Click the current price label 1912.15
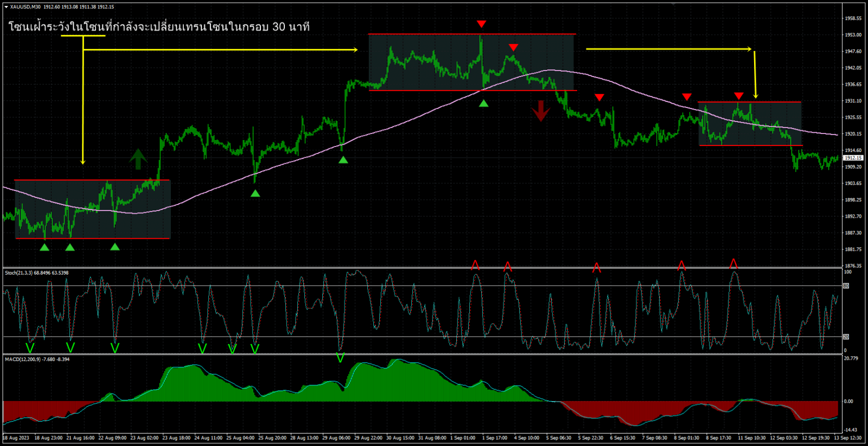The height and width of the screenshot is (446, 868). [x=853, y=158]
